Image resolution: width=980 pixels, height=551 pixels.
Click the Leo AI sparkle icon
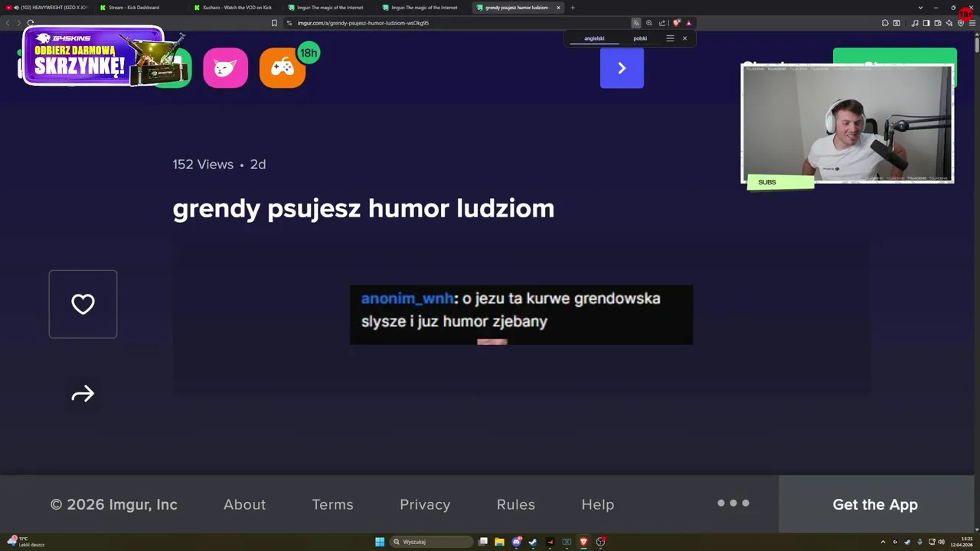949,23
